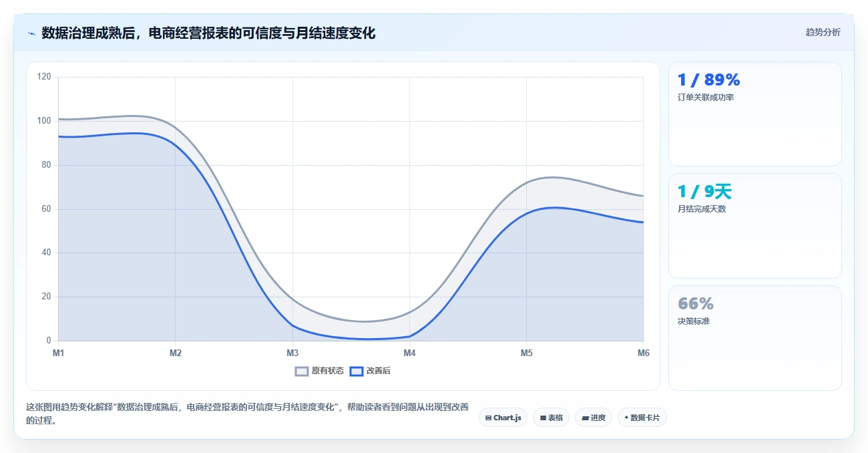Click the M2 axis label
This screenshot has height=453, width=868.
coord(175,353)
